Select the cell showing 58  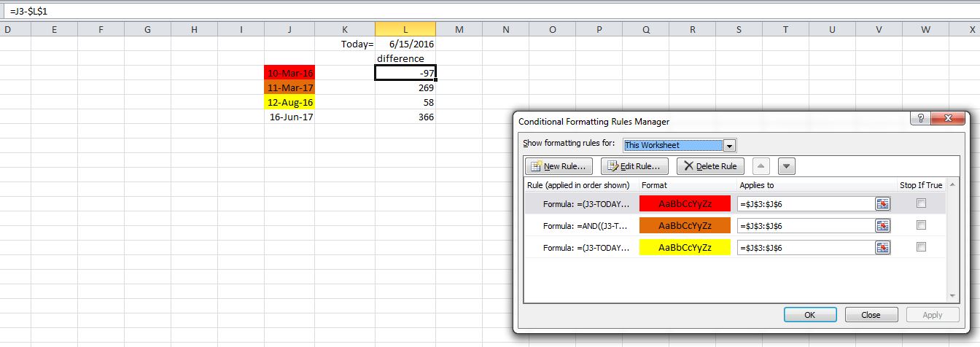pos(405,102)
